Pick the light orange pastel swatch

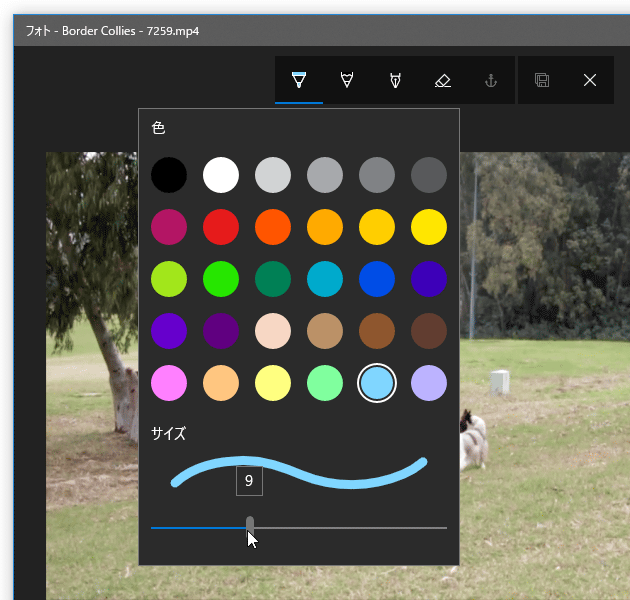221,383
